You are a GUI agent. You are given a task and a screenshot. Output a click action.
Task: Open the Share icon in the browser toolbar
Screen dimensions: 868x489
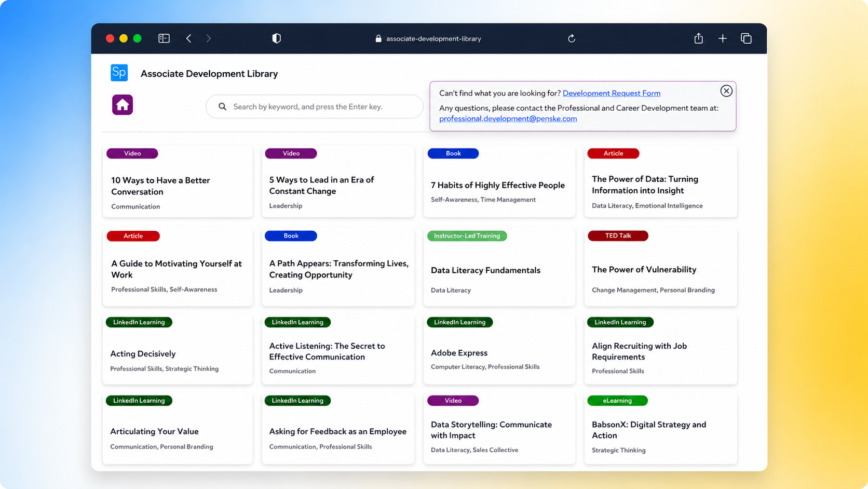(699, 38)
